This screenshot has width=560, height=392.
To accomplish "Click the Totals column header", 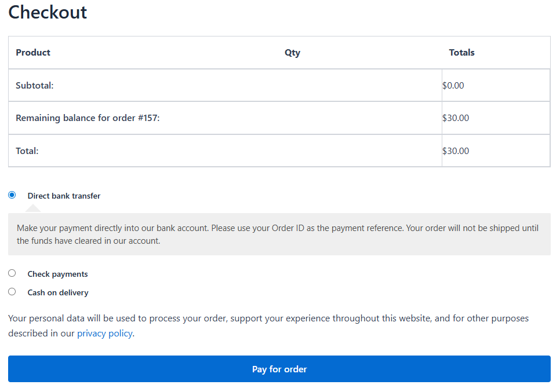I will pyautogui.click(x=462, y=52).
